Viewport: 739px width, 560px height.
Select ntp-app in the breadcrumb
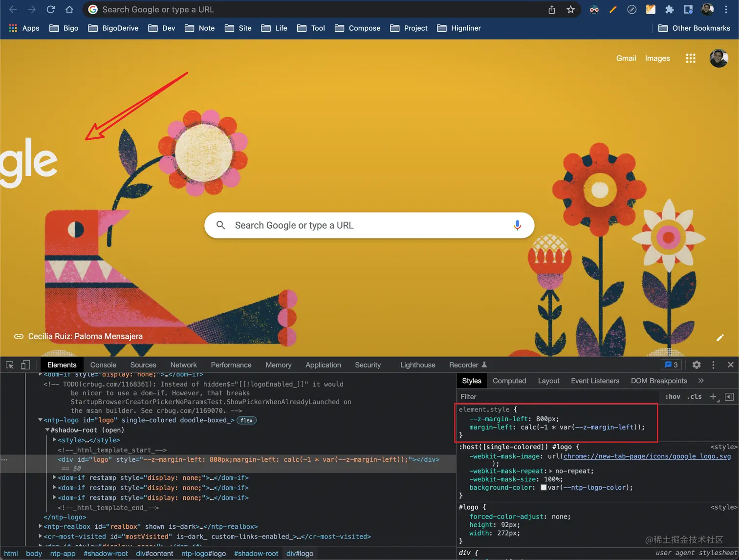[63, 554]
